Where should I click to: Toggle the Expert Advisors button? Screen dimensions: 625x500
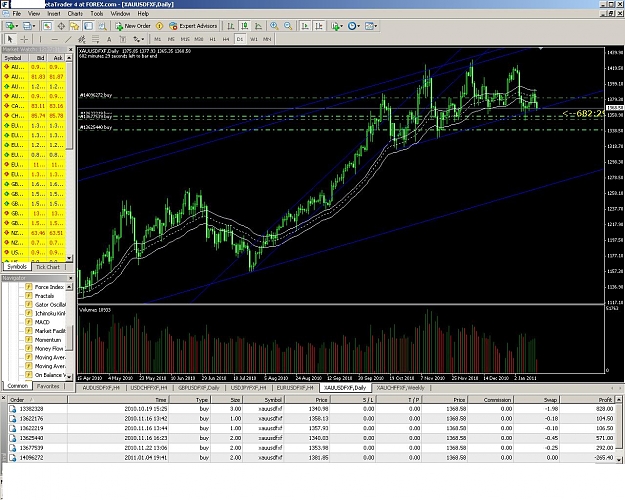coord(193,26)
